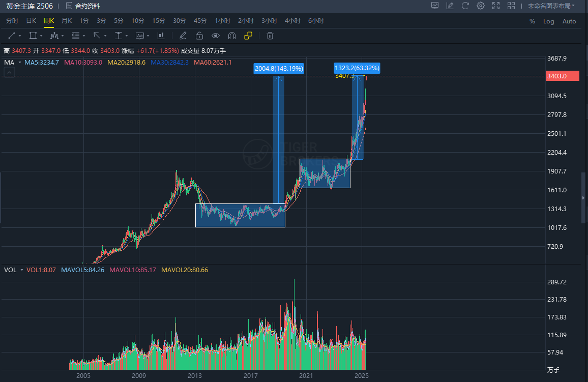This screenshot has width=588, height=382.
Task: Switch to the 30分 timeframe tab
Action: coord(179,21)
